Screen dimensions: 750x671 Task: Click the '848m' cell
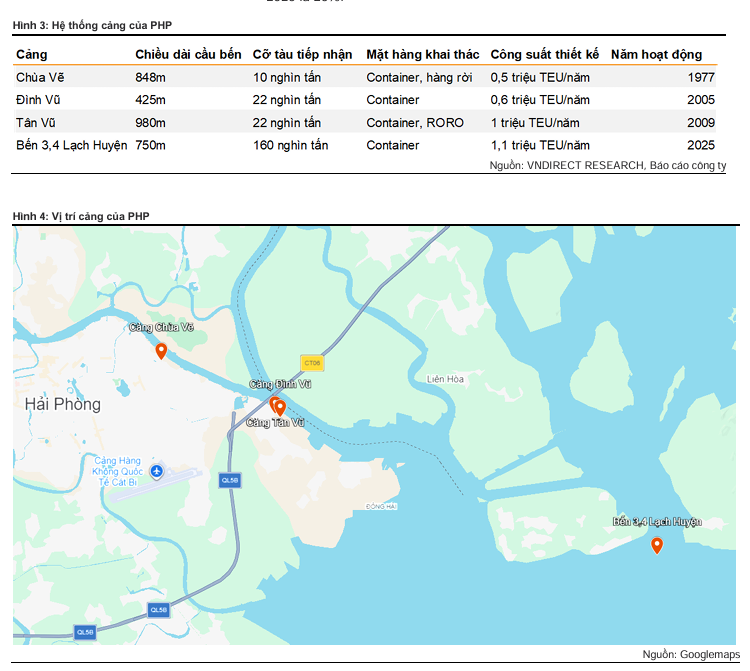[x=150, y=77]
